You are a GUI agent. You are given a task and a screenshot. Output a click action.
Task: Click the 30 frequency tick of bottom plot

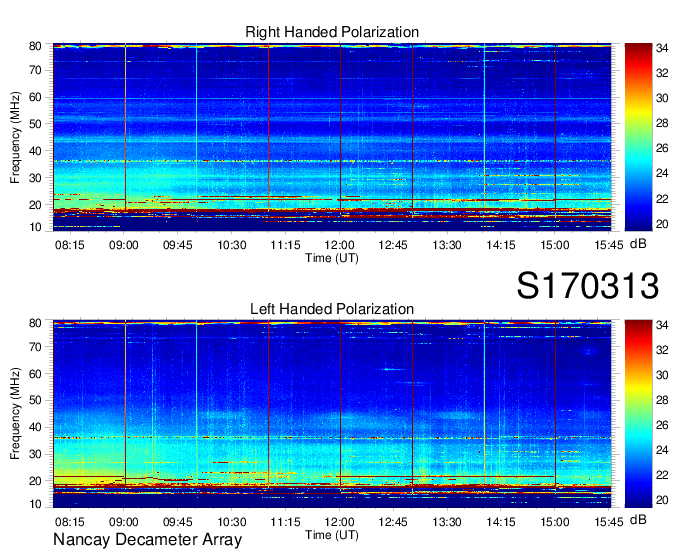[35, 454]
